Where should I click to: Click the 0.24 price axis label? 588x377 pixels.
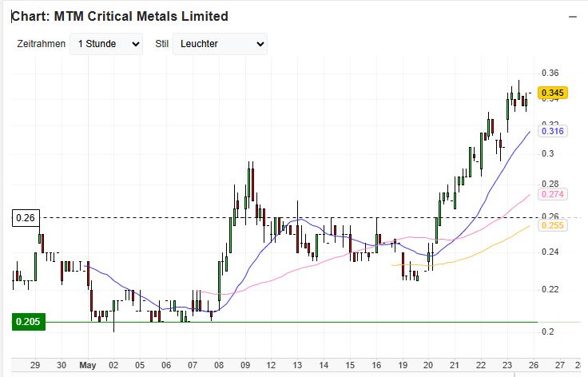click(x=550, y=252)
